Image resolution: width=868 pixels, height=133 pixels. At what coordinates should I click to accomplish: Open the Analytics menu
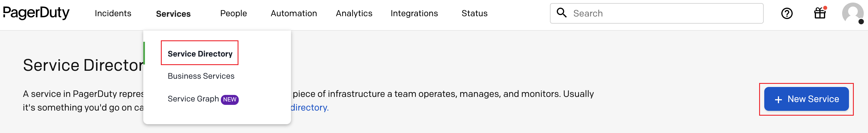(354, 13)
